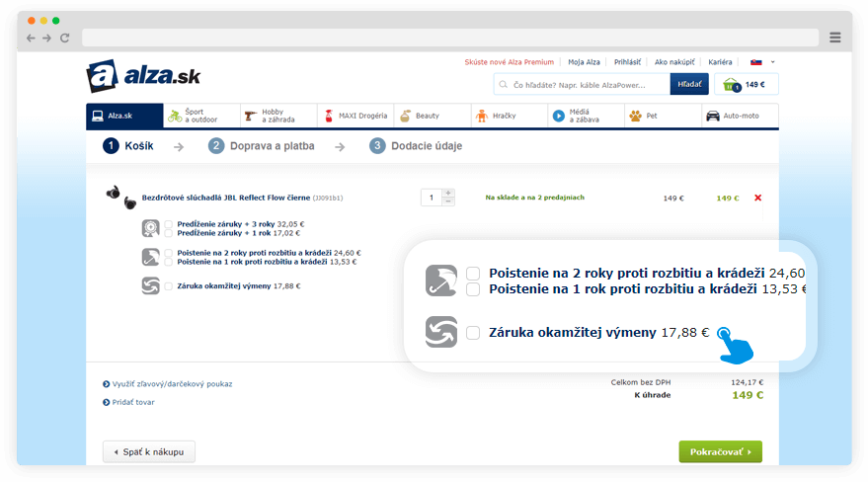This screenshot has height=482, width=868.
Task: Go to step 3 Dodacie údaje
Action: 416,146
